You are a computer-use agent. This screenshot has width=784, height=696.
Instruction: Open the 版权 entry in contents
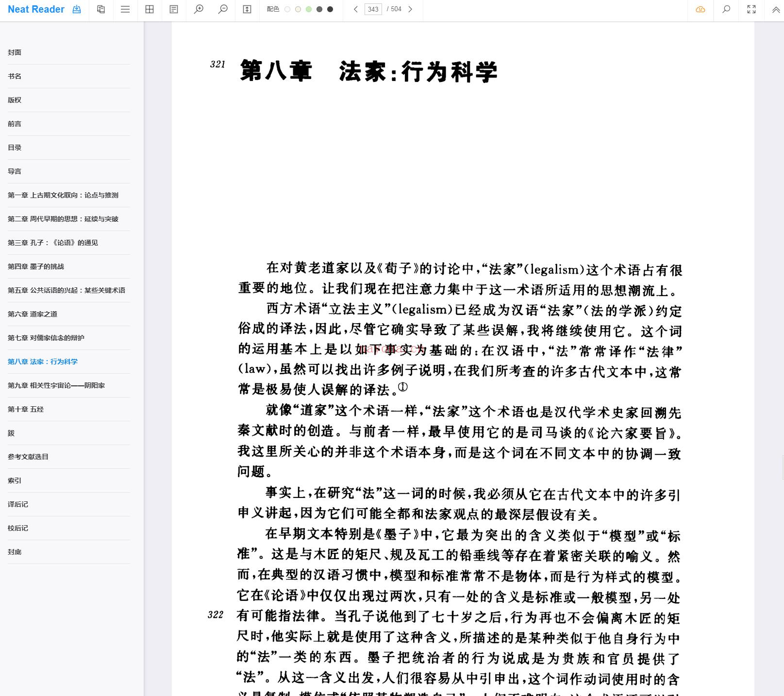coord(15,100)
